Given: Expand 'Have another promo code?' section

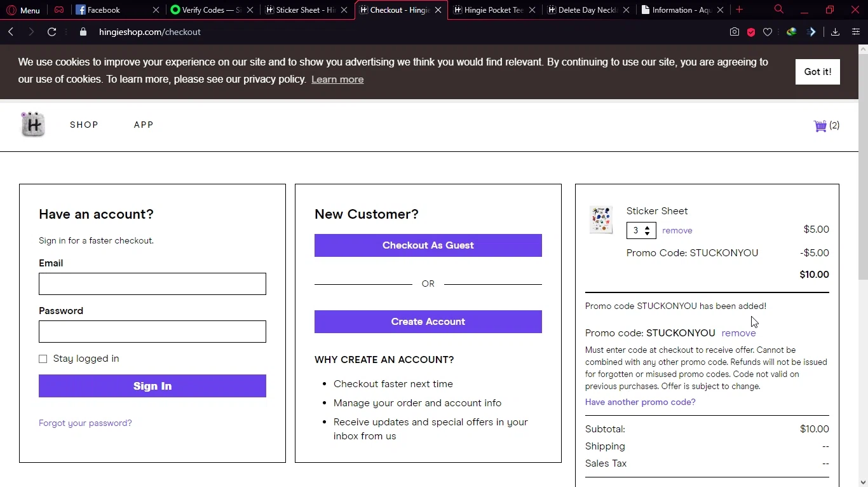Looking at the screenshot, I should click(x=640, y=402).
